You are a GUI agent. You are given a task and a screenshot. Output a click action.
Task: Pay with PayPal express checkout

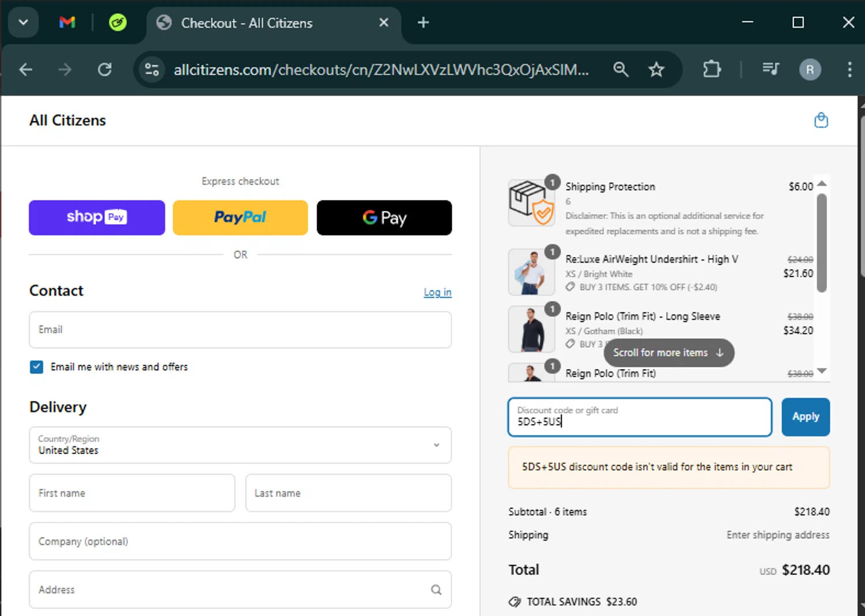(x=240, y=218)
